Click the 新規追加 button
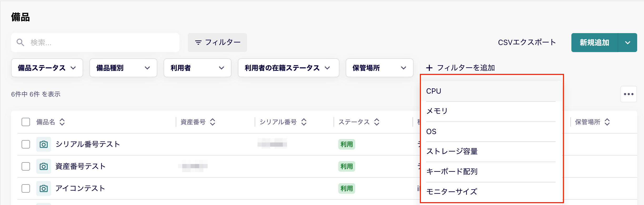Image resolution: width=644 pixels, height=205 pixels. click(595, 43)
